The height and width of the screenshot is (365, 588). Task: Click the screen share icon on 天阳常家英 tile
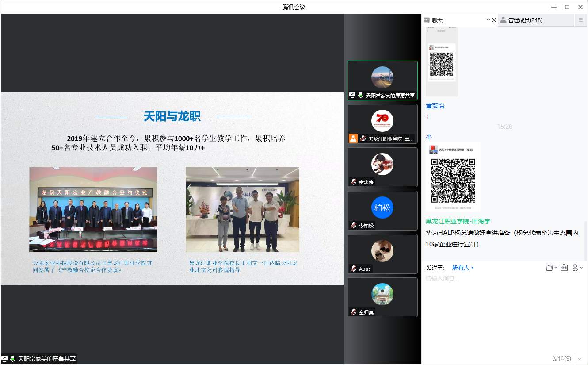coord(352,95)
